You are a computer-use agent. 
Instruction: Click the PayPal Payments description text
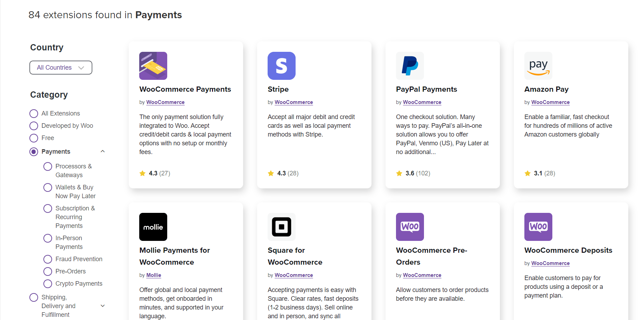[442, 134]
